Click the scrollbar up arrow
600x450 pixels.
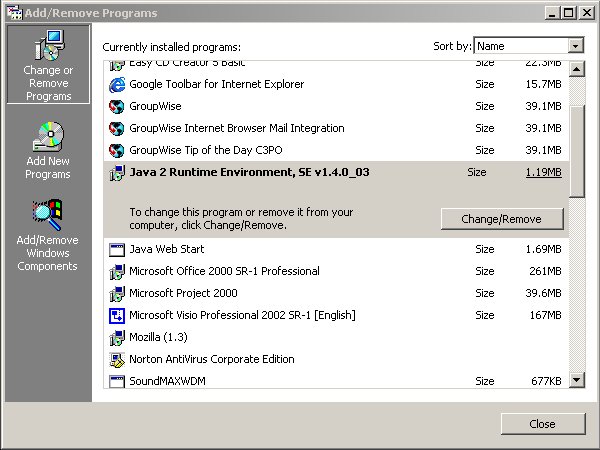(x=576, y=69)
